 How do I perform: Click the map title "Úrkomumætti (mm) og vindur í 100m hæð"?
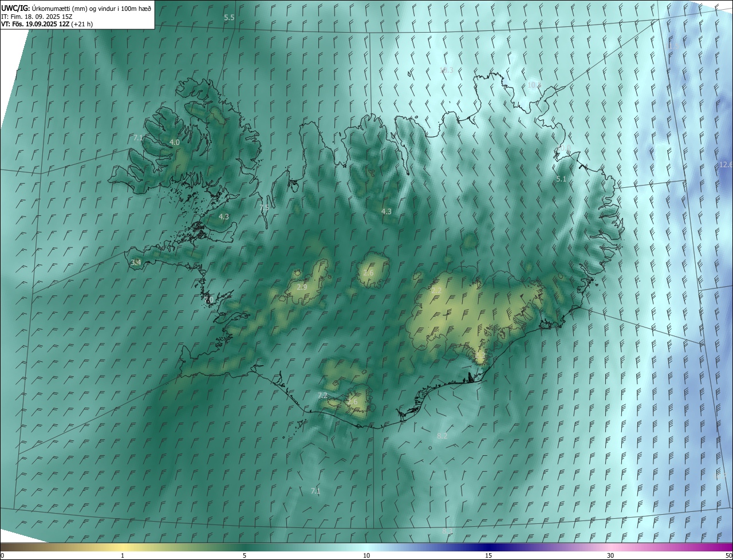click(91, 8)
